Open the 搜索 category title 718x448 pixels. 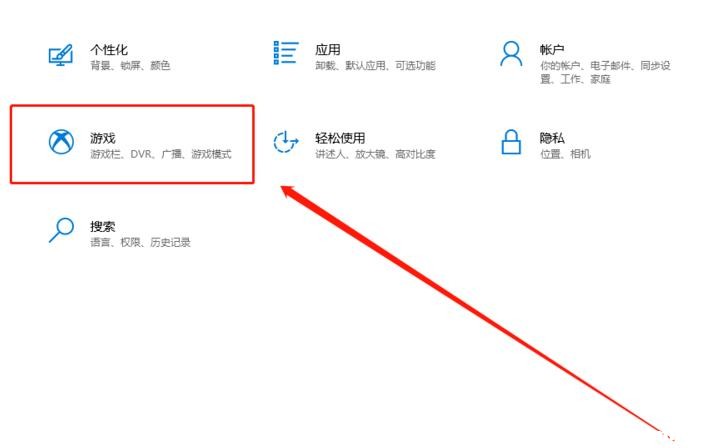[x=103, y=226]
